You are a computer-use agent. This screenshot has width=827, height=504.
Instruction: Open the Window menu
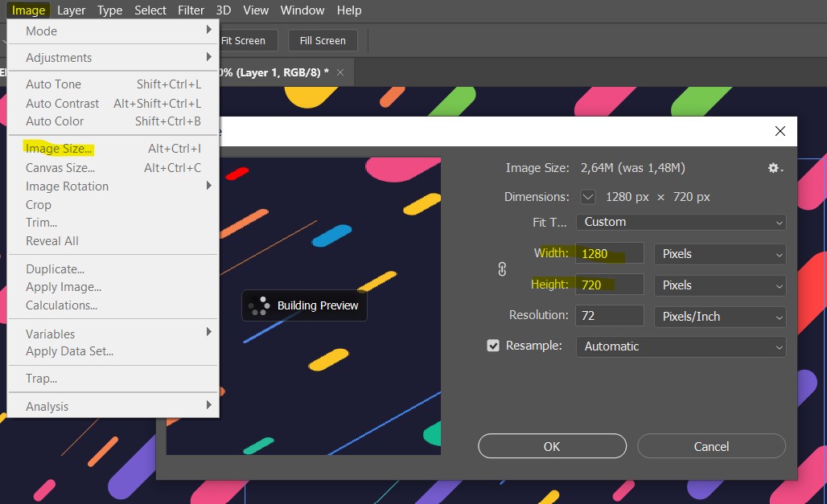pos(302,10)
